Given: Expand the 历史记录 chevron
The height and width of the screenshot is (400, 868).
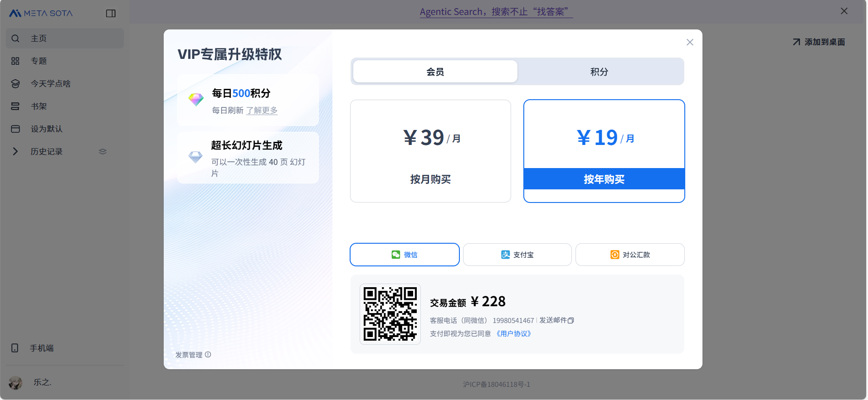Looking at the screenshot, I should (15, 151).
